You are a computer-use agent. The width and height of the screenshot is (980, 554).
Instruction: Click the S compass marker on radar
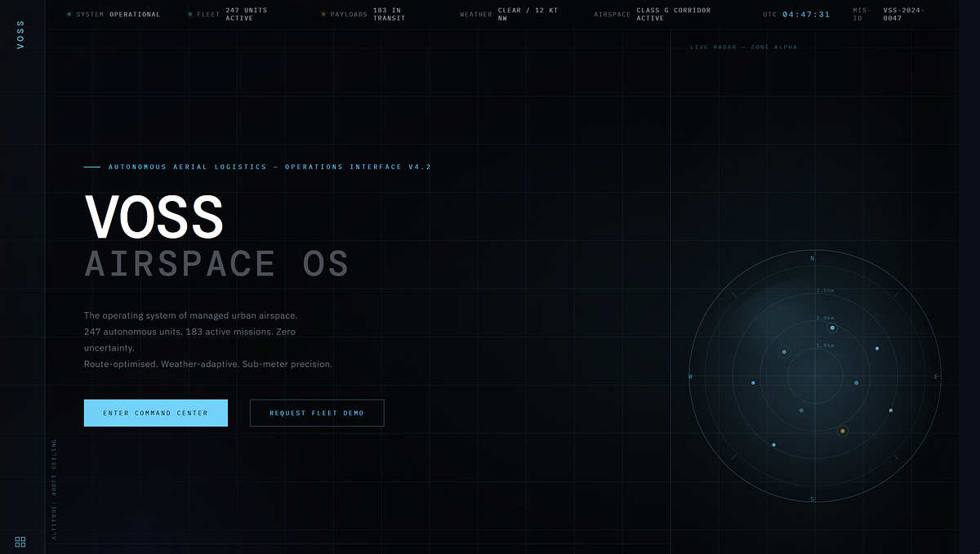[x=812, y=498]
